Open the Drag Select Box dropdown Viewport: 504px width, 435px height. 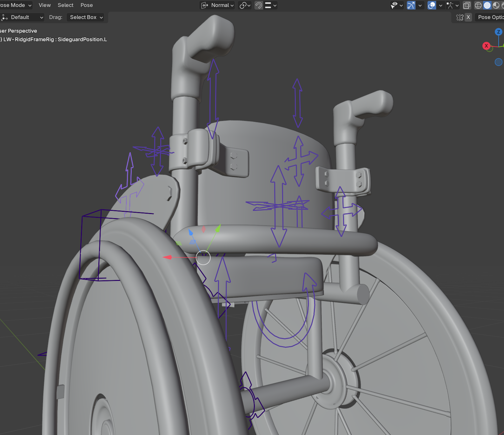86,17
